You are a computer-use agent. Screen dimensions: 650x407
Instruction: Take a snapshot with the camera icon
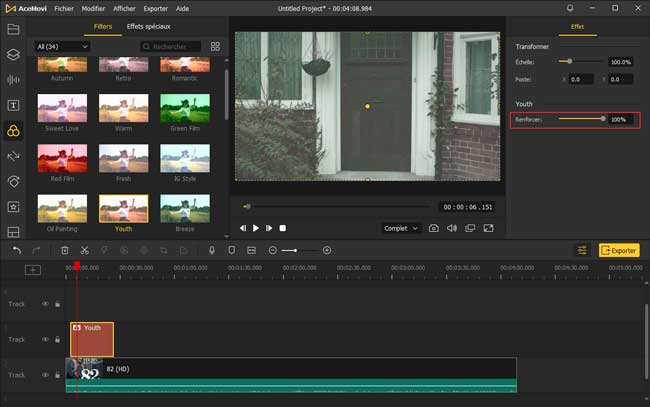[433, 228]
